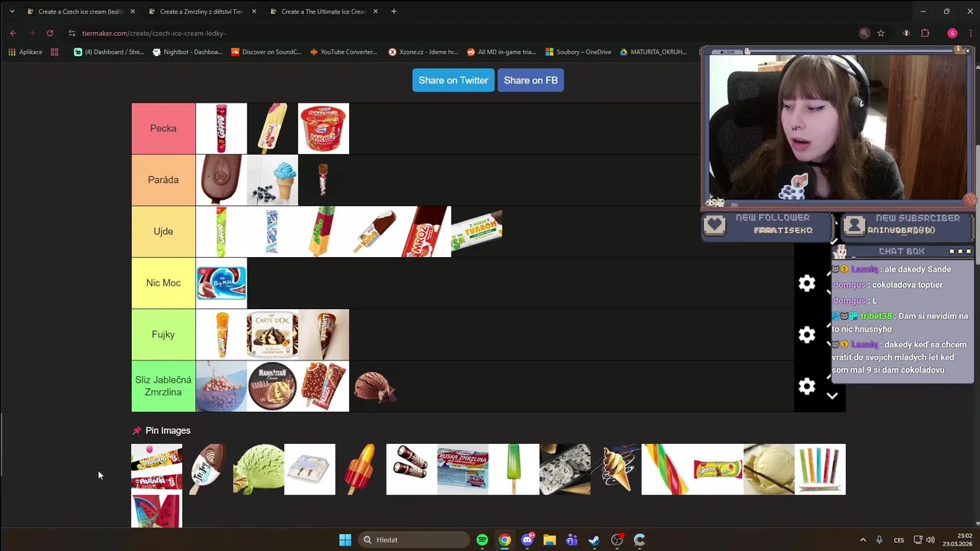Open the Aplikace apps shortcut

click(25, 52)
